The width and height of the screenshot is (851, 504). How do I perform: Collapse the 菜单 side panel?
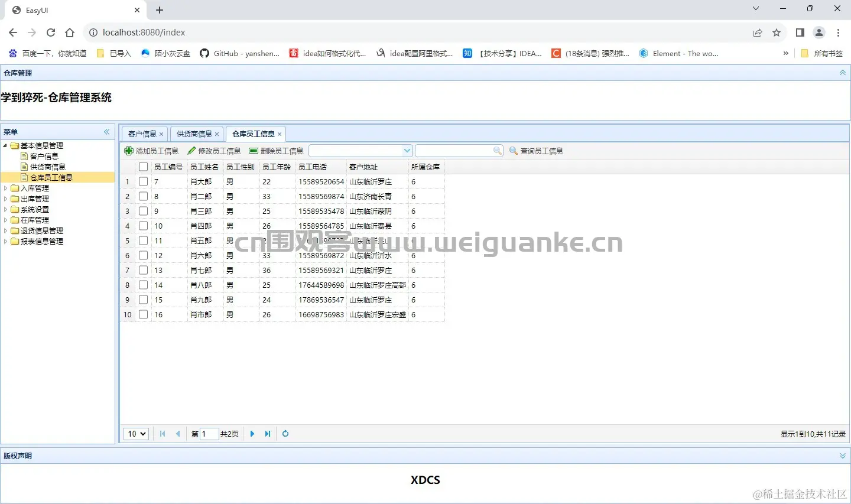click(107, 132)
